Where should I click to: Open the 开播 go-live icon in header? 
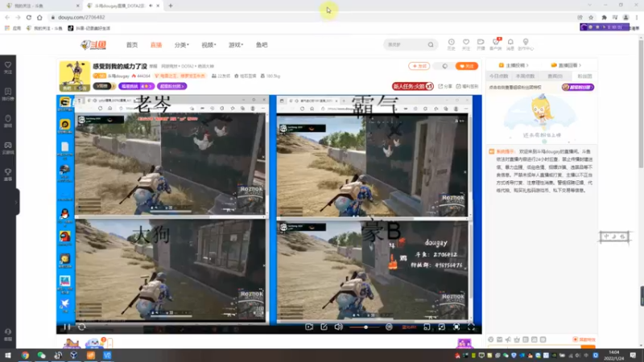pyautogui.click(x=481, y=44)
